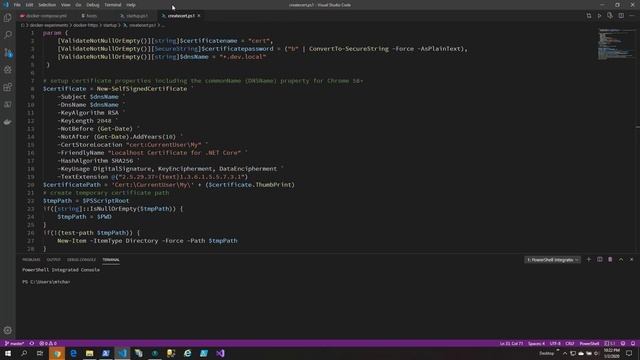
Task: Open the Extensions view in the activity bar
Action: pos(8,87)
